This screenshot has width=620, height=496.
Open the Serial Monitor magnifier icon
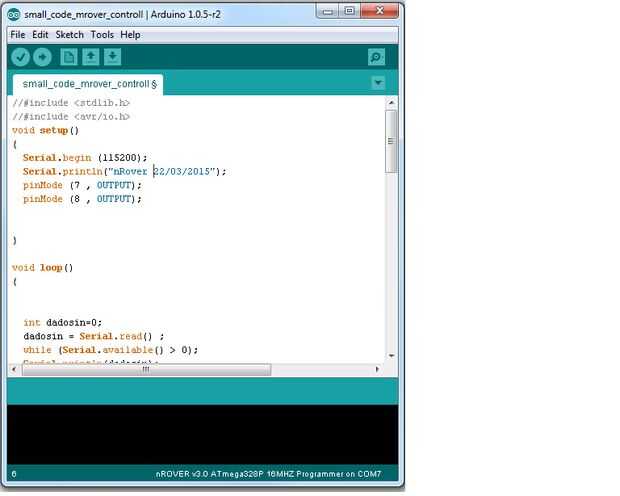(x=376, y=57)
